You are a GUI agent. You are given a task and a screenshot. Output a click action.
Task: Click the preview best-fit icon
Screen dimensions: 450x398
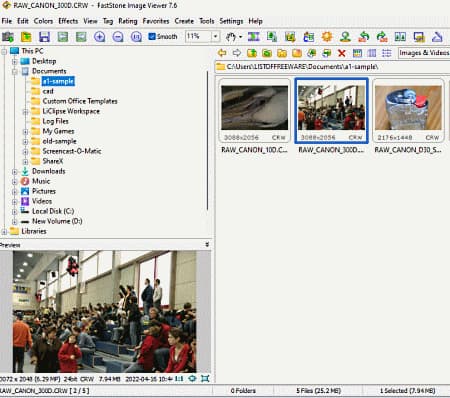pos(192,378)
